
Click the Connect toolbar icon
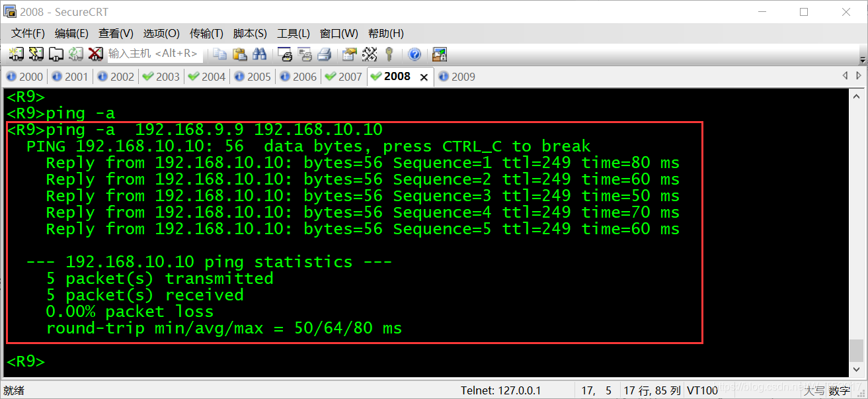(16, 54)
